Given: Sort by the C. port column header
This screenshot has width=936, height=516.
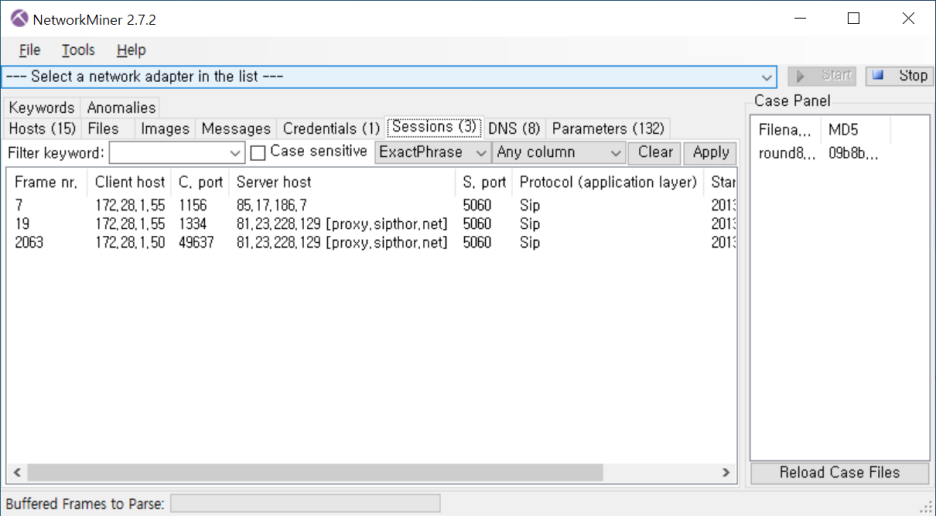Looking at the screenshot, I should (200, 182).
